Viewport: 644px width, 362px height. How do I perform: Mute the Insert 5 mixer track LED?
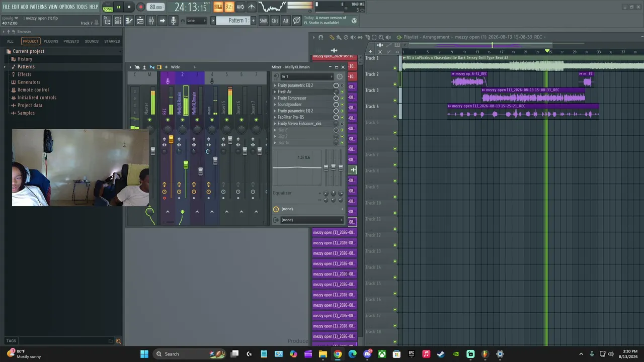[x=226, y=120]
